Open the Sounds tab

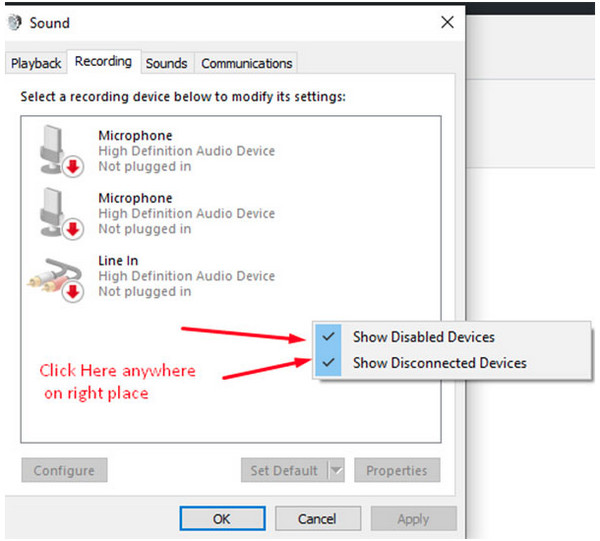click(x=166, y=63)
